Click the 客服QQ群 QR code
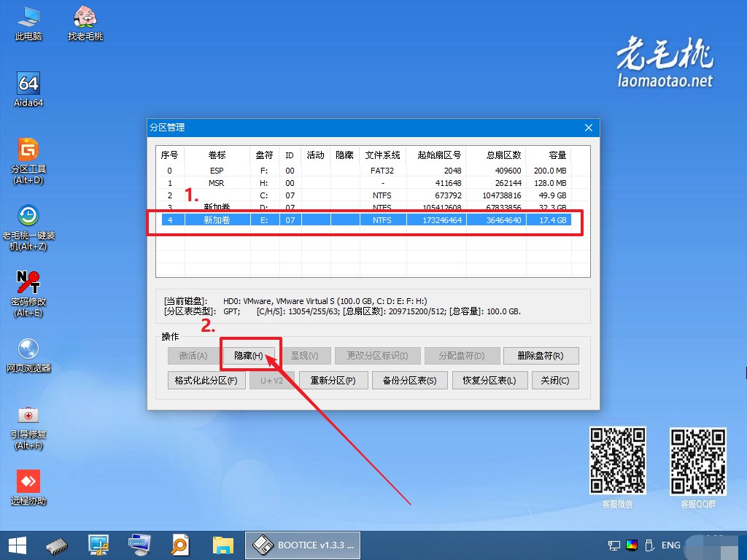Viewport: 747px width, 560px height. click(698, 461)
